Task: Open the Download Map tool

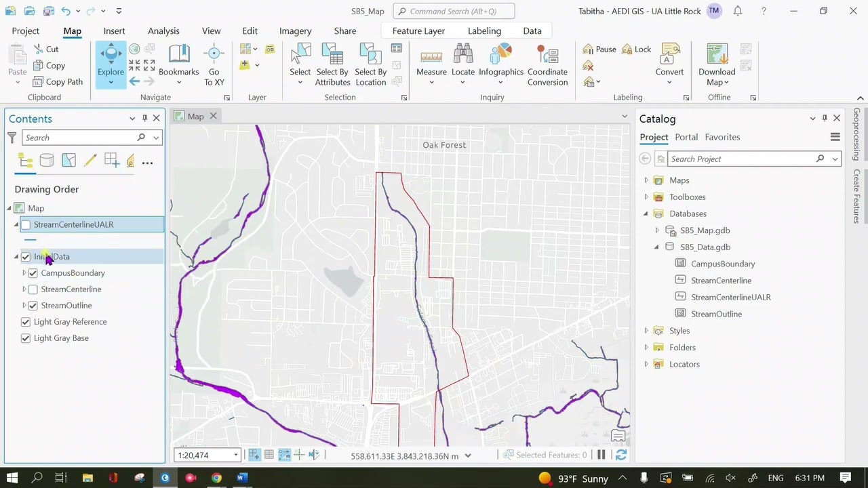Action: click(717, 65)
